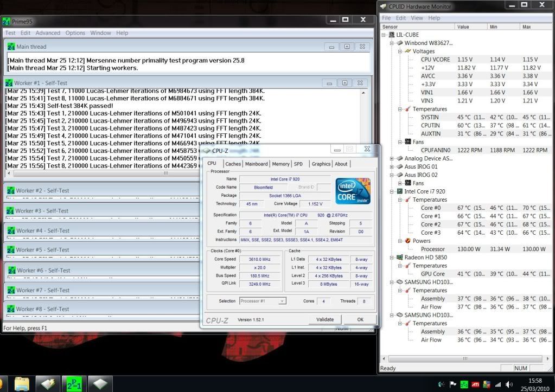
Task: Click the Worker #3 - Self-Test window icon
Action: tap(10, 211)
